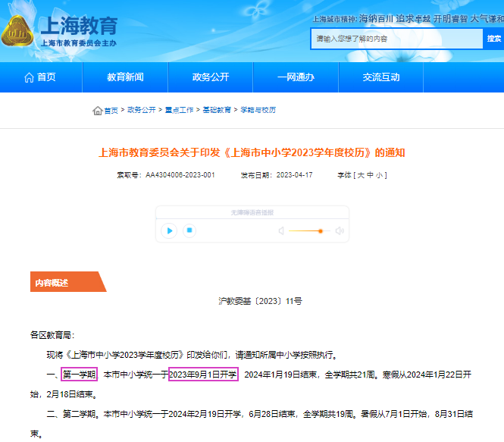
Task: Click the orange volume slider knob
Action: [x=321, y=230]
